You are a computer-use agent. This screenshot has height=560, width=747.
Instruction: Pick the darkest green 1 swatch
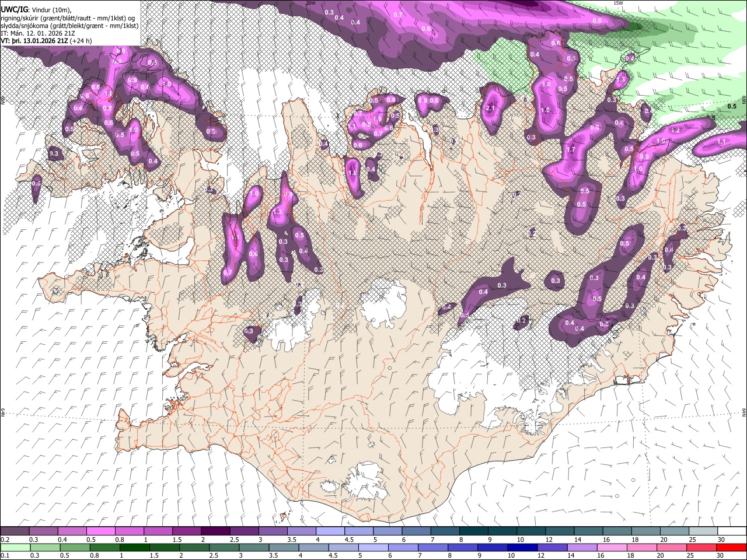(x=135, y=547)
